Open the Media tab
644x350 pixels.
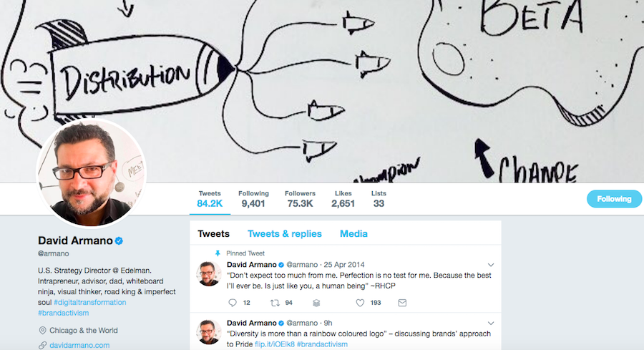pyautogui.click(x=353, y=234)
